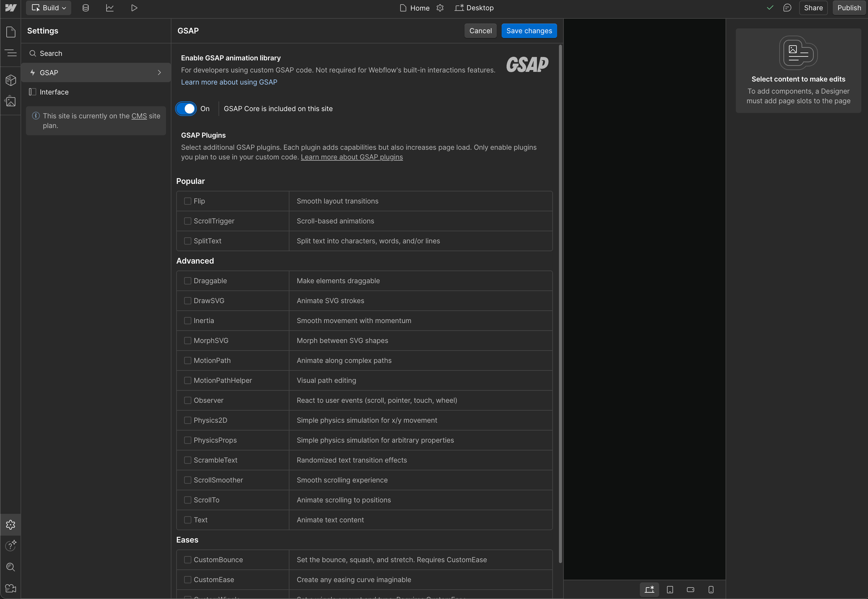Click the green status checkmark icon
The height and width of the screenshot is (599, 868).
770,8
